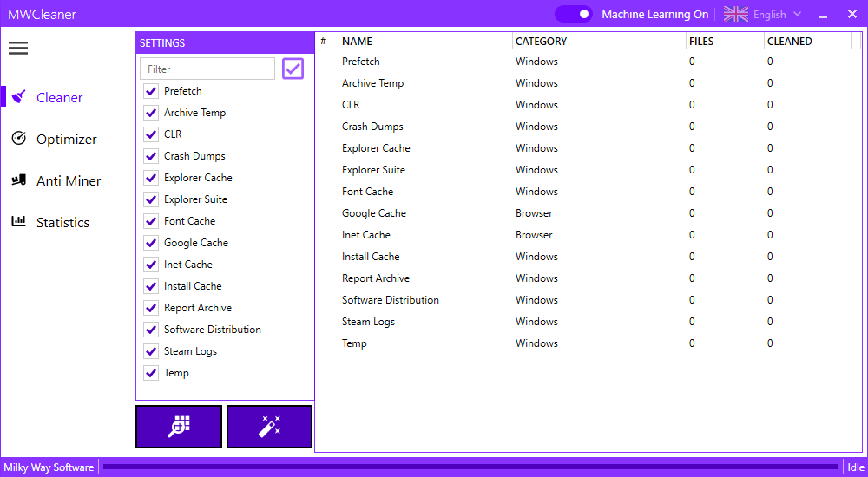The width and height of the screenshot is (868, 477).
Task: Uncheck the Google Cache checkbox
Action: pos(151,242)
